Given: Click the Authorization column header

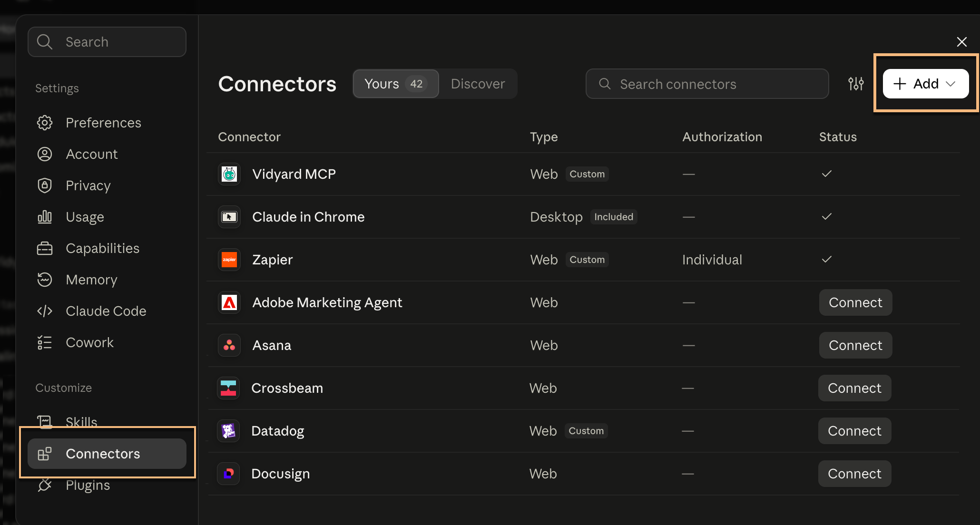Looking at the screenshot, I should click(722, 137).
